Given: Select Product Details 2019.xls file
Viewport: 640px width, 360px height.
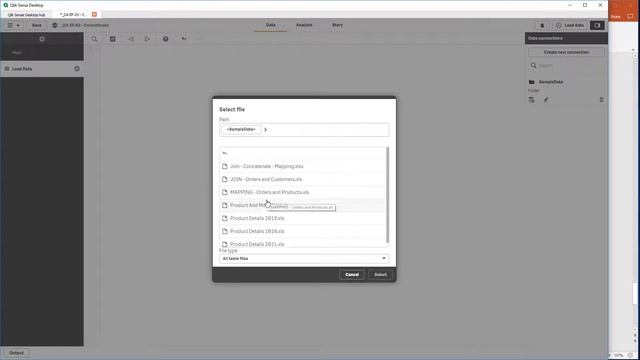Looking at the screenshot, I should (303, 218).
